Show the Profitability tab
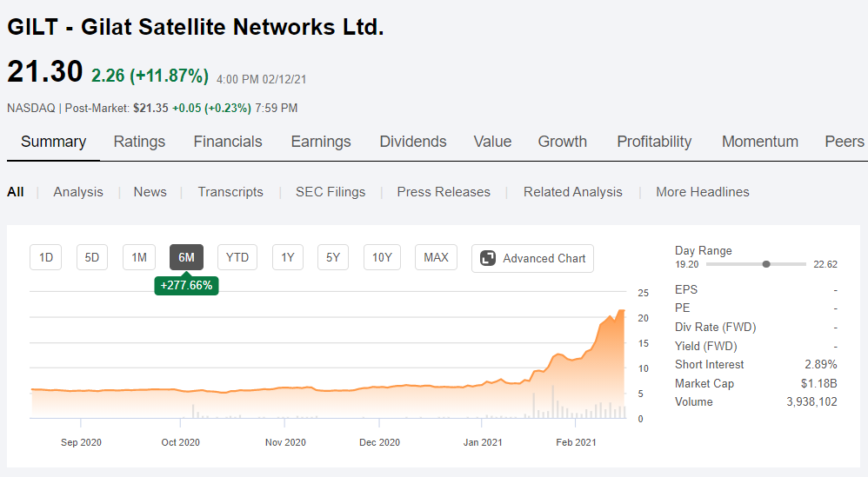Viewport: 868px width, 477px height. tap(654, 142)
